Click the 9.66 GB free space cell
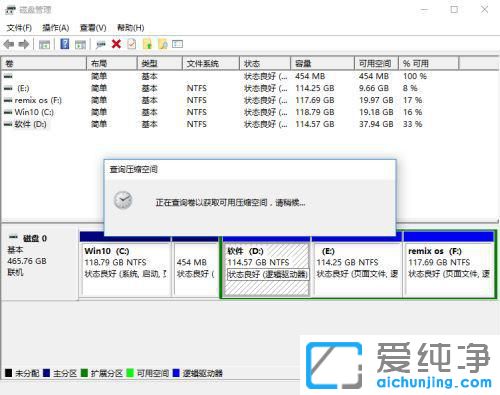The height and width of the screenshot is (395, 500). tap(374, 88)
